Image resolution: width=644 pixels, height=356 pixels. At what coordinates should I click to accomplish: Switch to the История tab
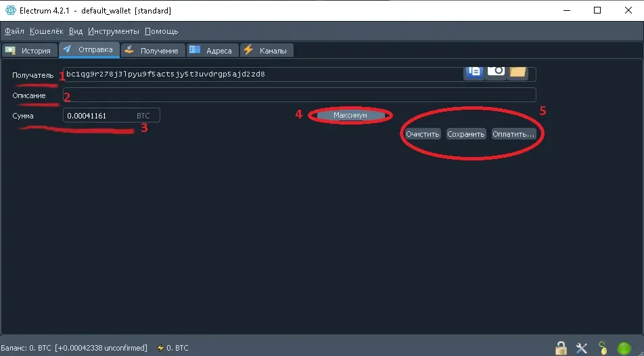28,51
